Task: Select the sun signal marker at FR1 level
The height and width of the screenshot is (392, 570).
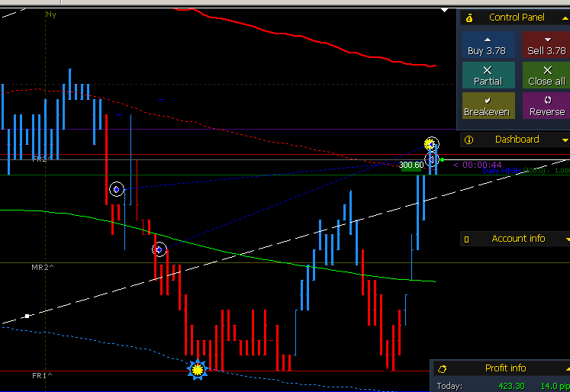Action: pyautogui.click(x=197, y=370)
